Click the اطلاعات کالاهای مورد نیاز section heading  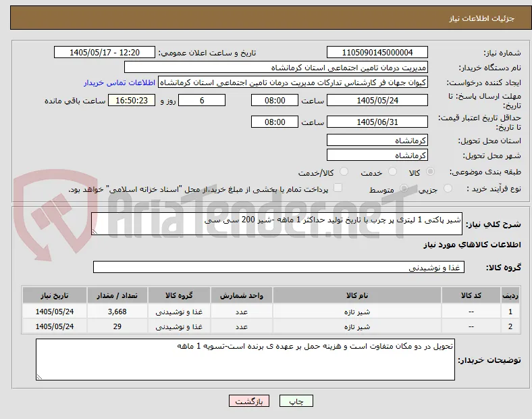(x=472, y=245)
